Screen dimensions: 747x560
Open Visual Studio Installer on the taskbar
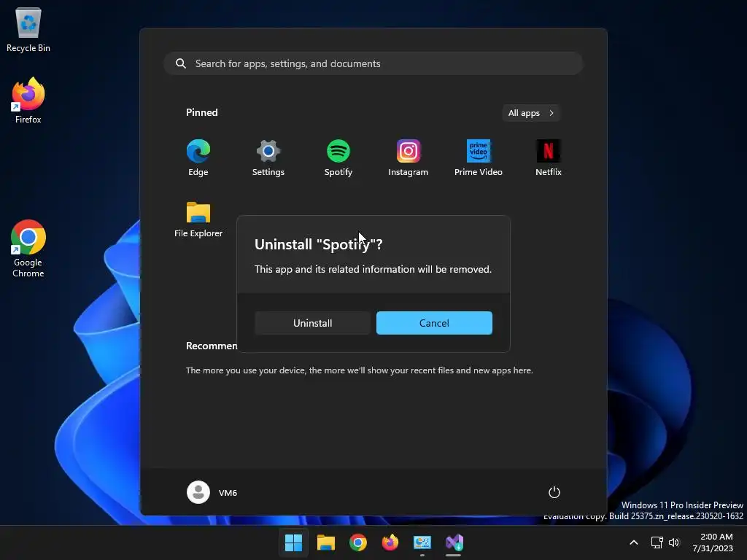point(454,542)
